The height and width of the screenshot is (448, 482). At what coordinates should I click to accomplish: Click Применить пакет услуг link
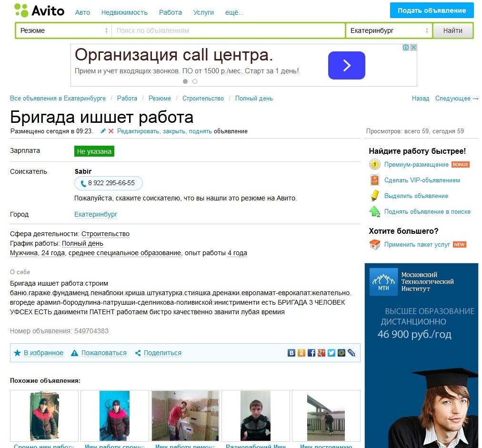point(417,245)
